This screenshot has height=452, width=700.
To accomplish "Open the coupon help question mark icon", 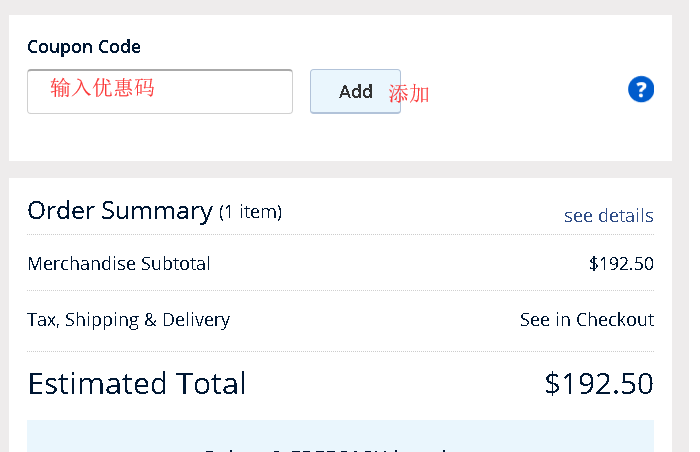I will point(640,90).
